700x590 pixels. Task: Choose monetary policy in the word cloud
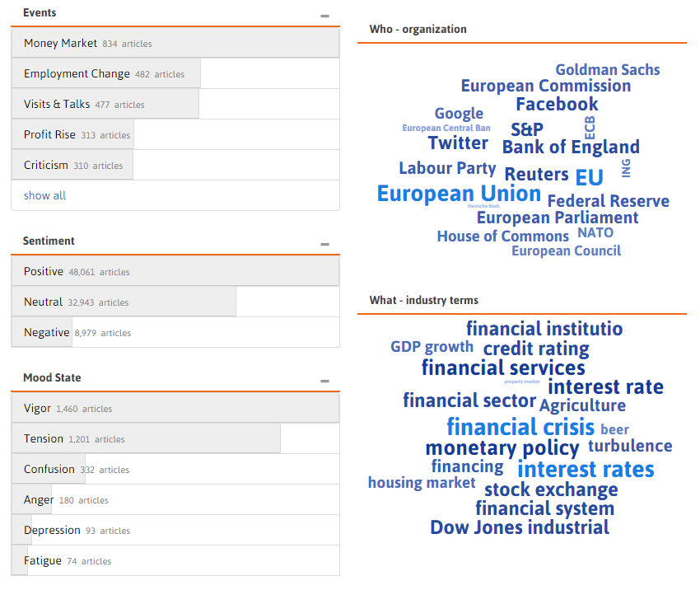pos(502,448)
